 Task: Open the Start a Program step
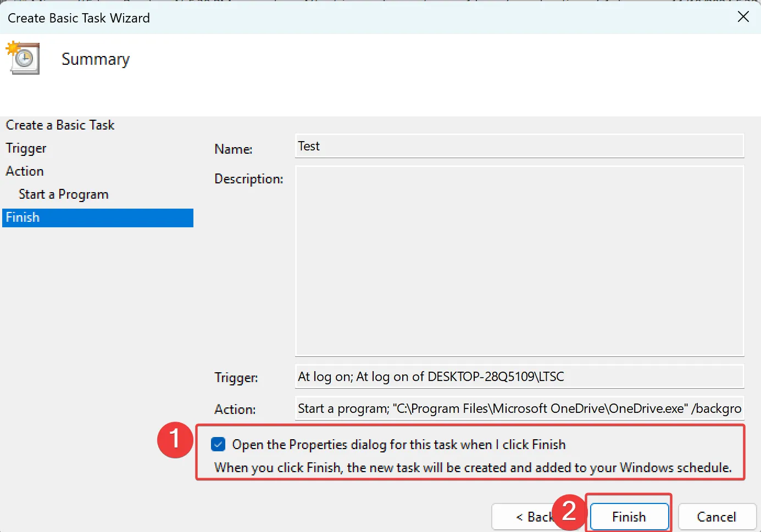pos(63,194)
